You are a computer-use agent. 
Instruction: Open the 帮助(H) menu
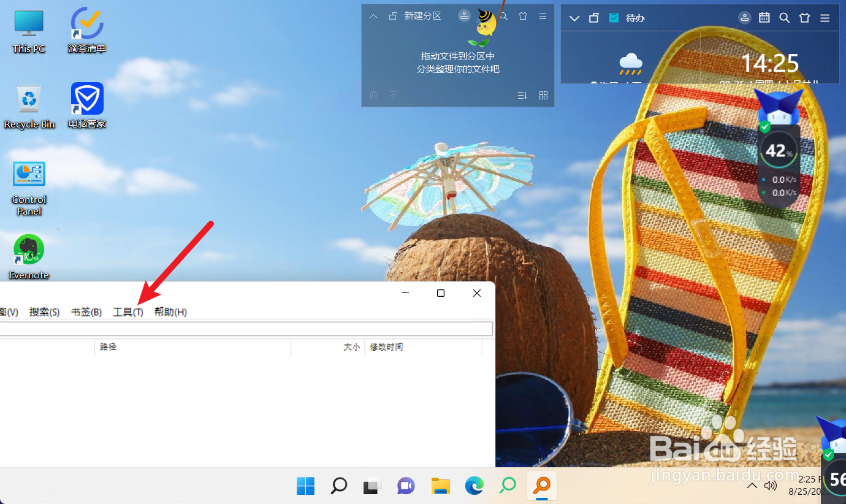[170, 312]
